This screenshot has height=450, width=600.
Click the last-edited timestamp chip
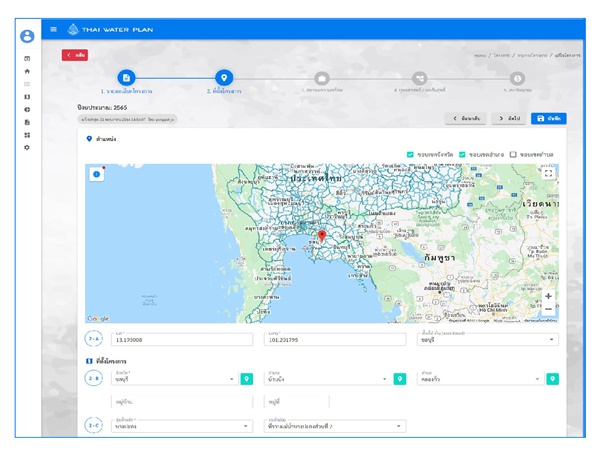coord(127,119)
